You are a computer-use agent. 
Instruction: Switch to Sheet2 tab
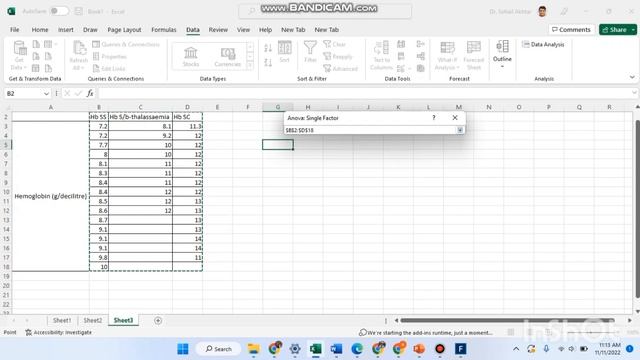(x=93, y=320)
